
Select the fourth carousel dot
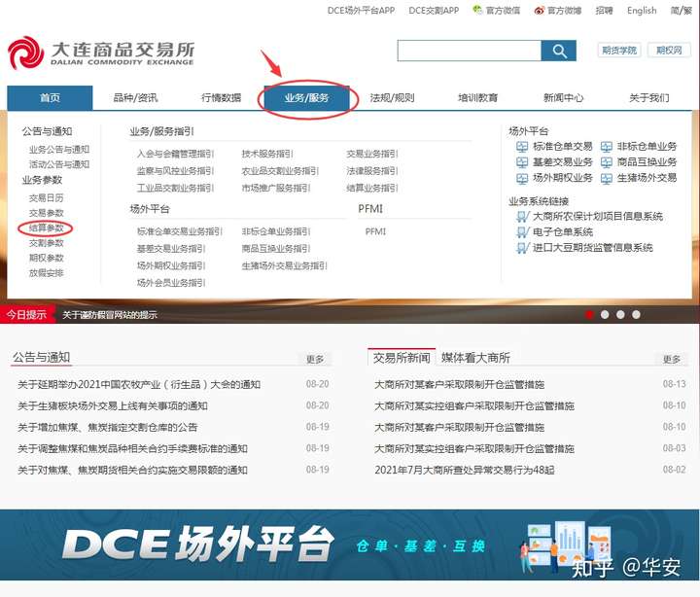pyautogui.click(x=636, y=315)
